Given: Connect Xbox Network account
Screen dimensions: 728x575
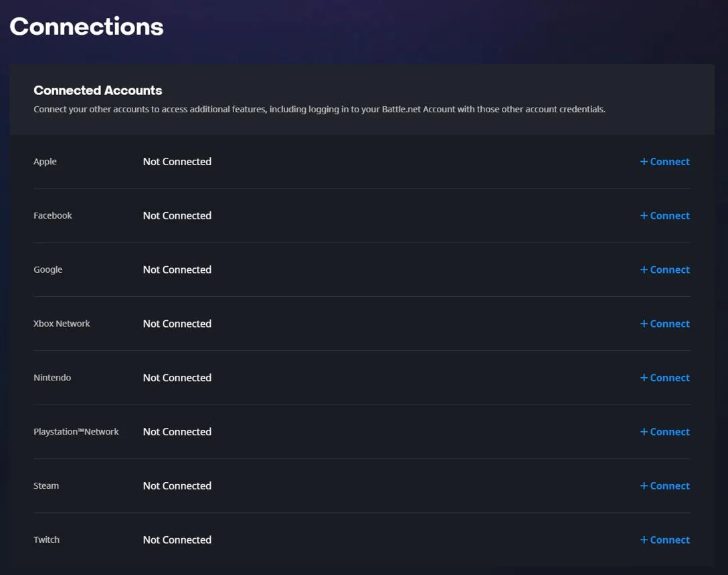Looking at the screenshot, I should click(665, 324).
